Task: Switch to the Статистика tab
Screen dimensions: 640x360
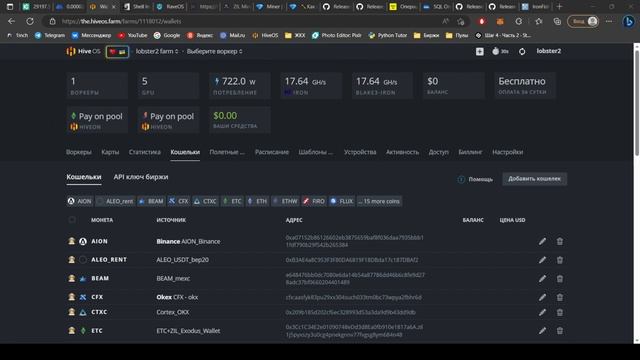Action: [x=145, y=152]
